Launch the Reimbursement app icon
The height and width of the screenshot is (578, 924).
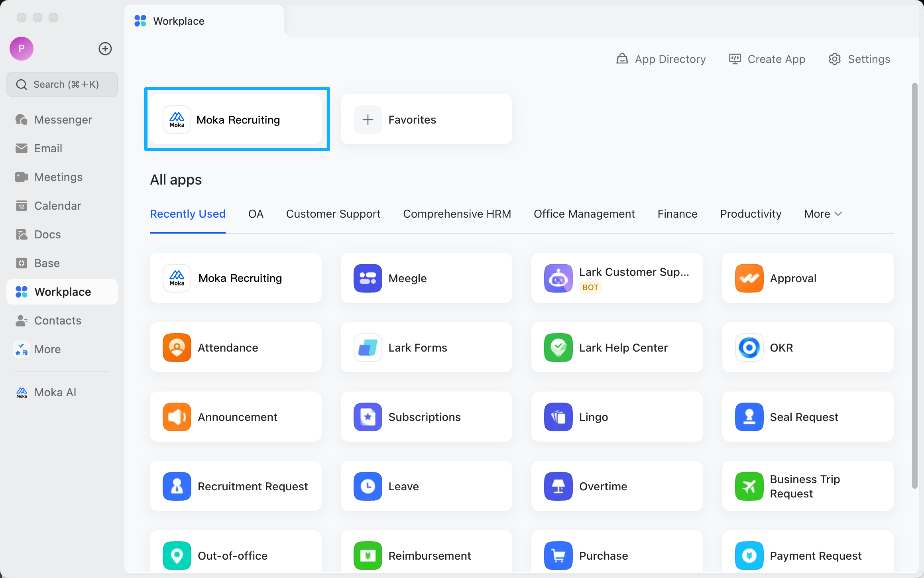pos(368,556)
